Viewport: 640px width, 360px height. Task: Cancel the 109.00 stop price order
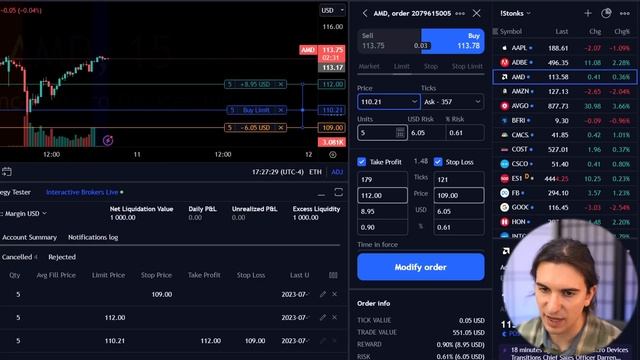[335, 294]
